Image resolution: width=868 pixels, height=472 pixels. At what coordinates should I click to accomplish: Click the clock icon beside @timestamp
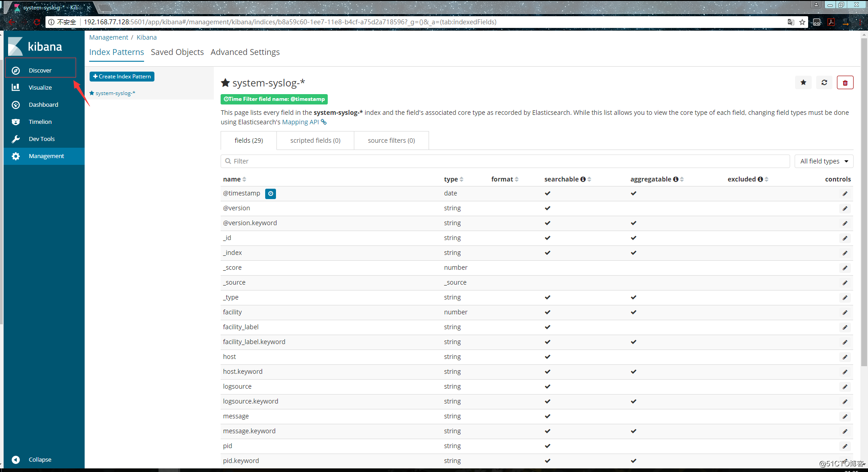pos(271,194)
